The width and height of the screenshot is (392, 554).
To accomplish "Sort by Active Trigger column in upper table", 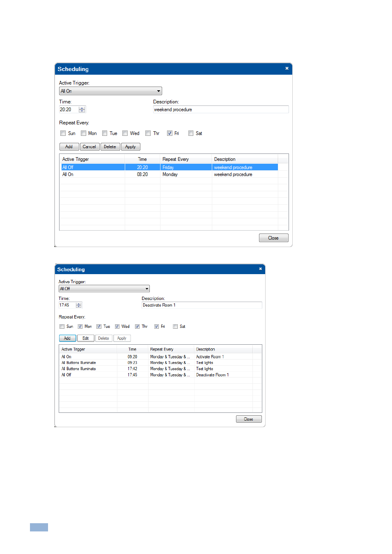I will click(x=92, y=159).
